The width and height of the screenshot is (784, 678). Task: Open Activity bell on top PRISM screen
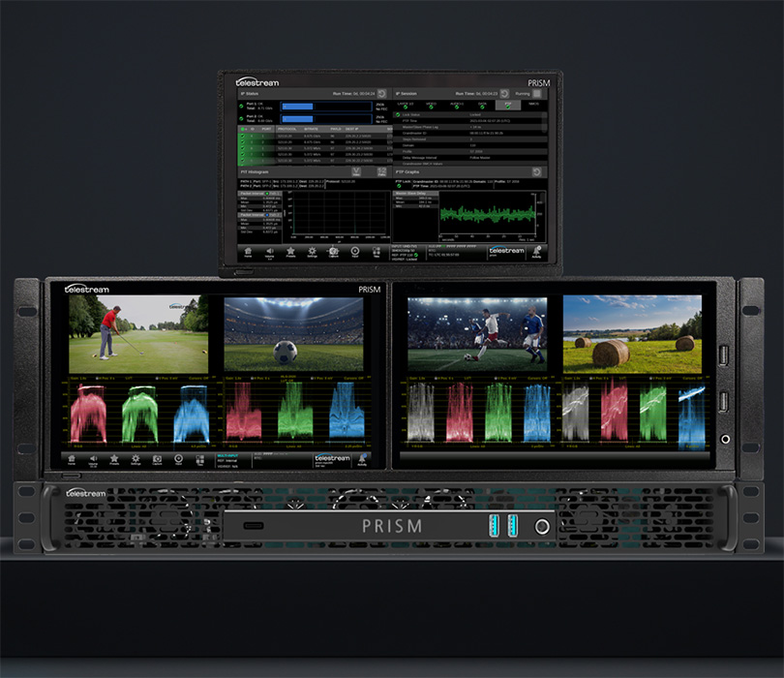coord(536,253)
